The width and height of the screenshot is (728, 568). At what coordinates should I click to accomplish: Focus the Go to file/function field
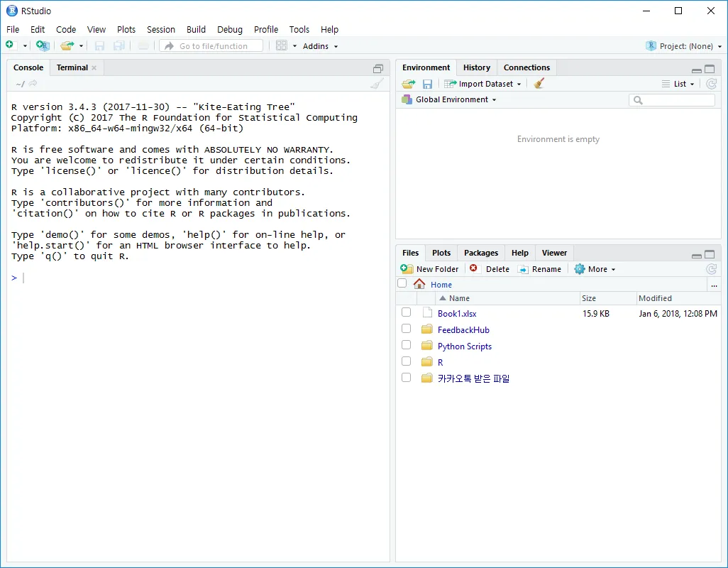(x=211, y=46)
